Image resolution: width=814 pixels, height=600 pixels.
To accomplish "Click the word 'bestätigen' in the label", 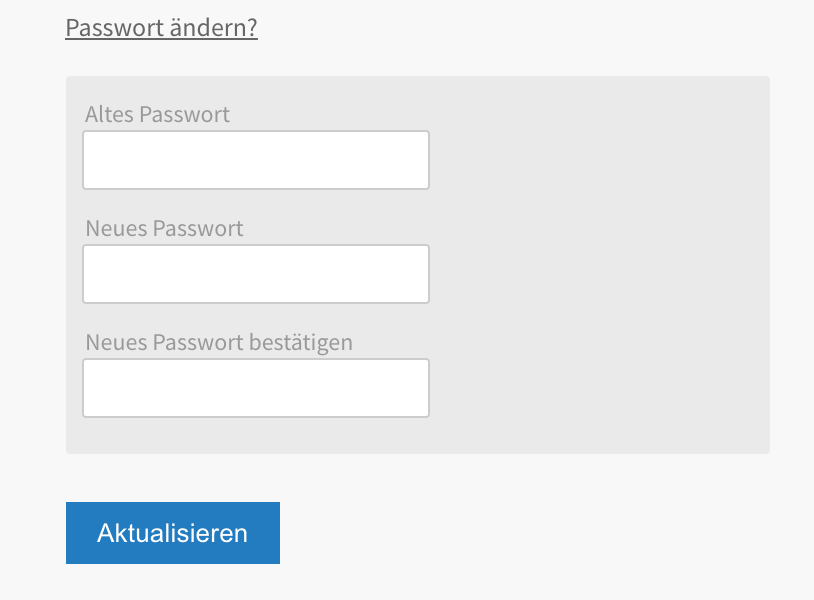I will point(301,343).
